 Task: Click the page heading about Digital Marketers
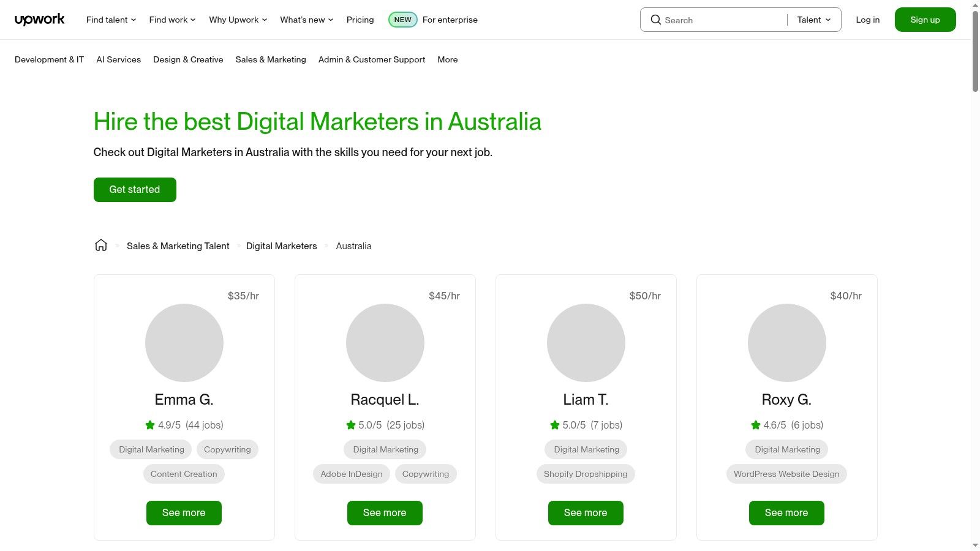point(317,121)
